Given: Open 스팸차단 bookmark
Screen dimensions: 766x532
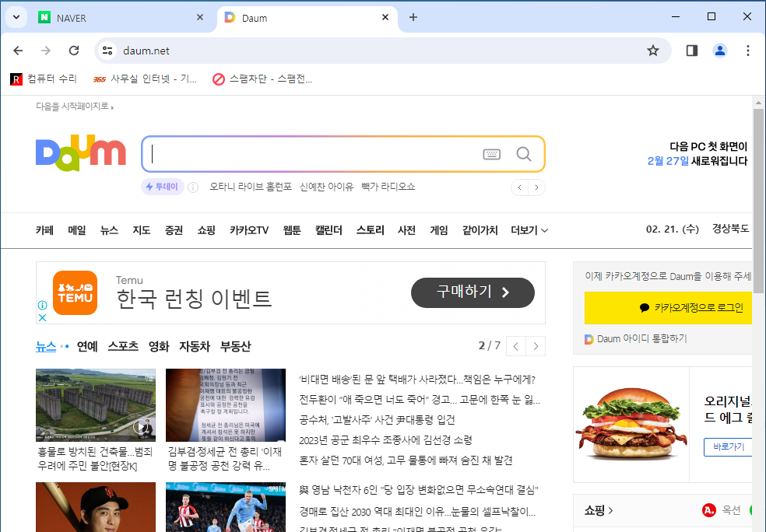Looking at the screenshot, I should coord(263,79).
